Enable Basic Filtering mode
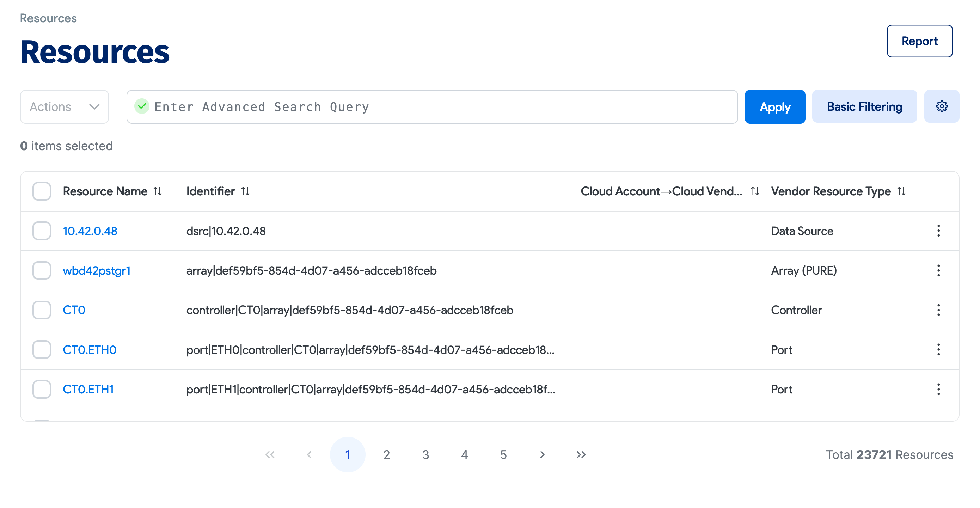Viewport: 980px width, 508px height. click(864, 106)
